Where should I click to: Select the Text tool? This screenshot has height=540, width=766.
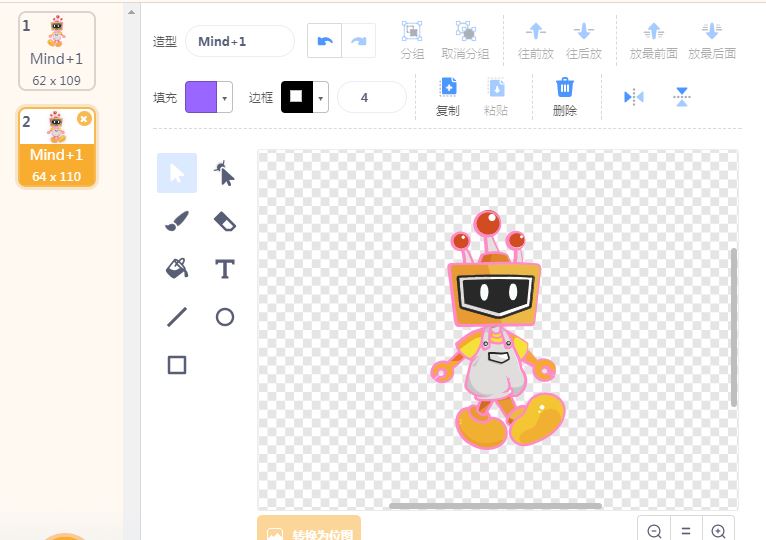pyautogui.click(x=225, y=269)
